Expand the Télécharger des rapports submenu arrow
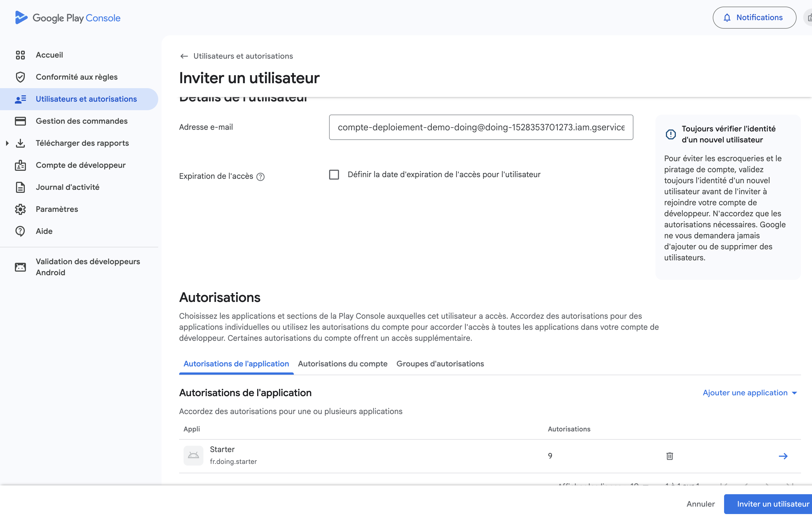This screenshot has height=519, width=812. click(x=7, y=143)
